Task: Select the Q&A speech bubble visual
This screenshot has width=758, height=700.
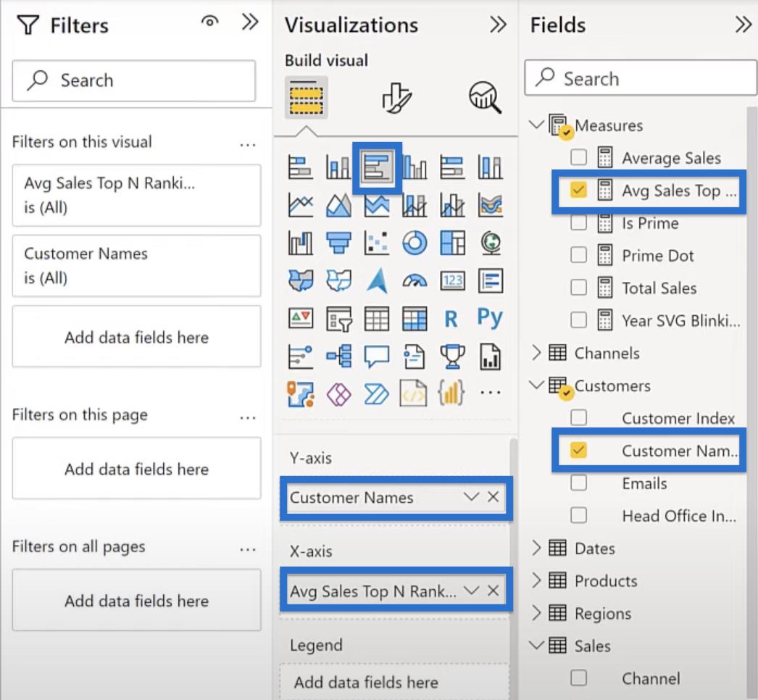Action: point(377,357)
